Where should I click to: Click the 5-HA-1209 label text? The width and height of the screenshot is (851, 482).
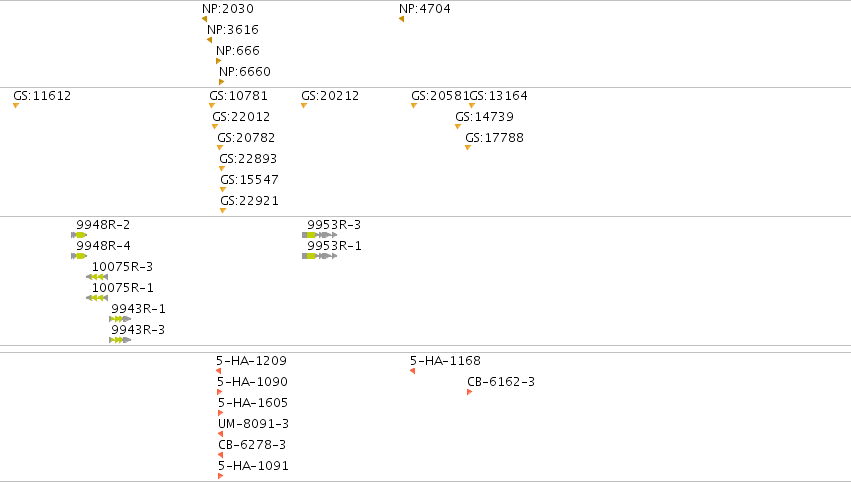click(251, 361)
